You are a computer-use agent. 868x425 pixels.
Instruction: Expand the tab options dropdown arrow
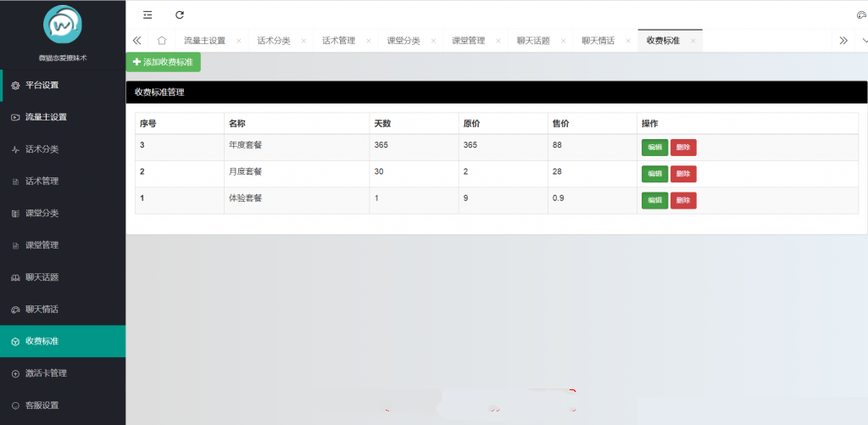[x=864, y=41]
